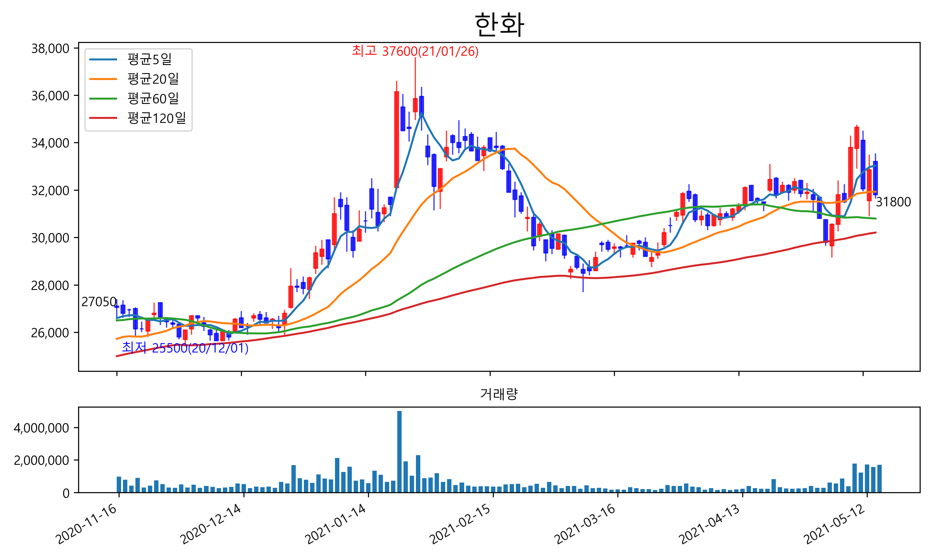Click the 38,000 price axis label
Screen dimensions: 934x560
[50, 48]
